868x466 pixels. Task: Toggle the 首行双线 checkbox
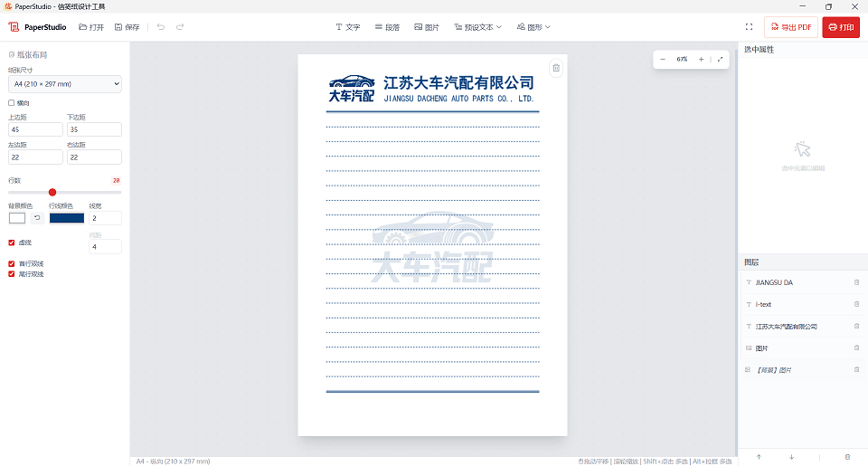pos(12,264)
